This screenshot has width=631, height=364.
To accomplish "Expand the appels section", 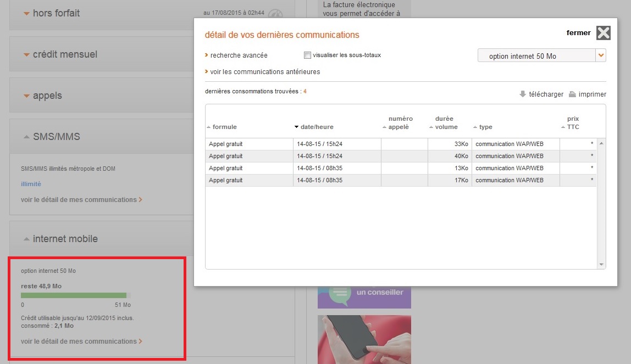I will pos(26,96).
